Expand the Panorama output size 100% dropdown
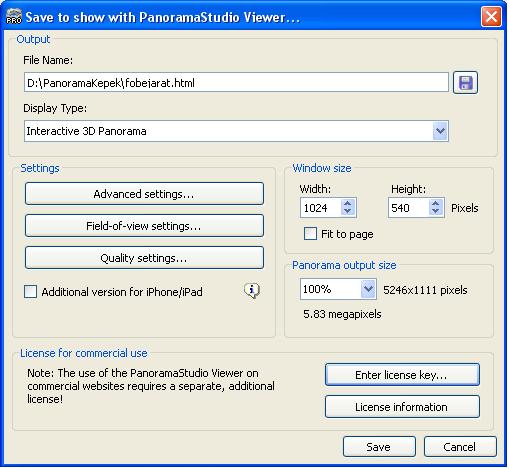The width and height of the screenshot is (509, 470). (x=368, y=289)
